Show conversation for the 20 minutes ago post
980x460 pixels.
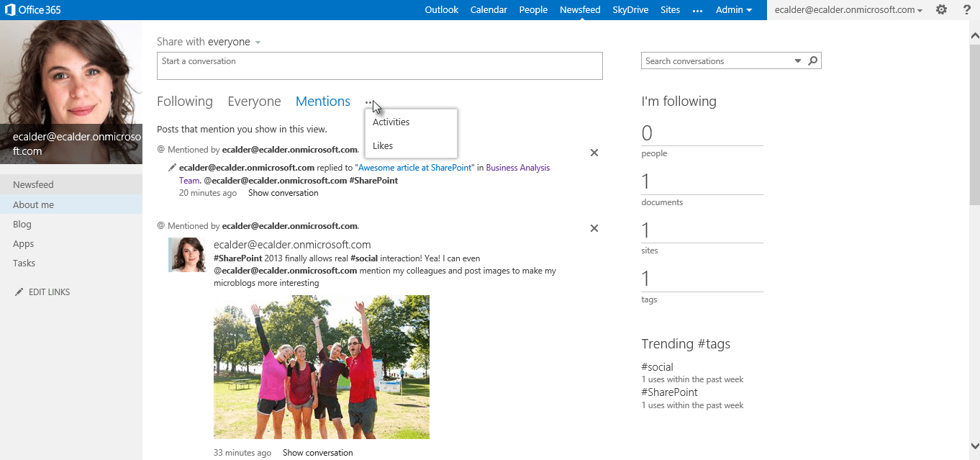point(283,193)
